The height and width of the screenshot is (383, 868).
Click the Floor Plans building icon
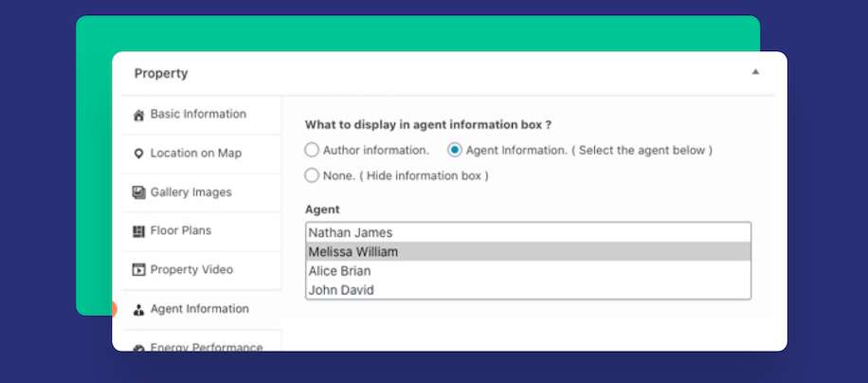coord(139,231)
